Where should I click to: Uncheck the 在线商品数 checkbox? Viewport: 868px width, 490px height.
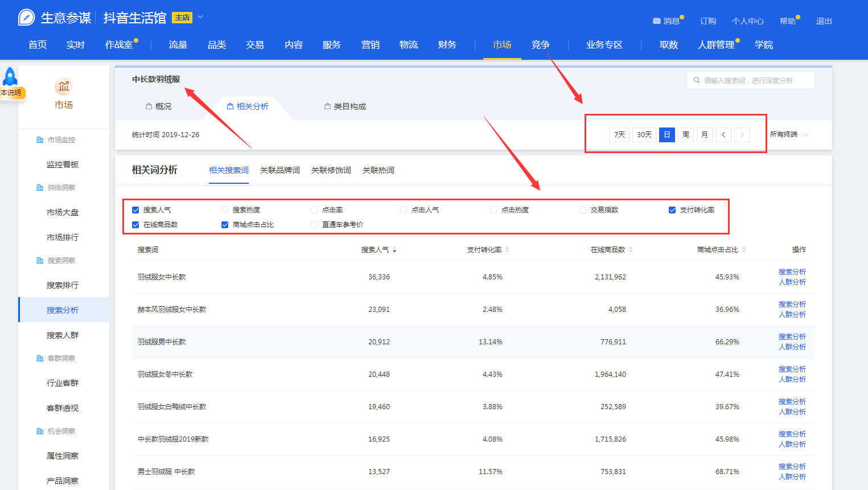pos(135,225)
